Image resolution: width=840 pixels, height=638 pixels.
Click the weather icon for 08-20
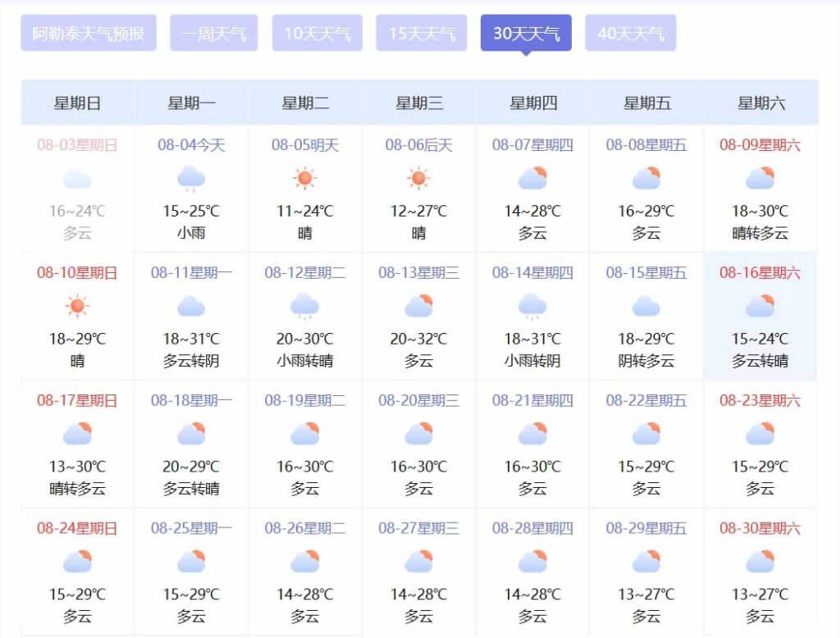coord(418,434)
